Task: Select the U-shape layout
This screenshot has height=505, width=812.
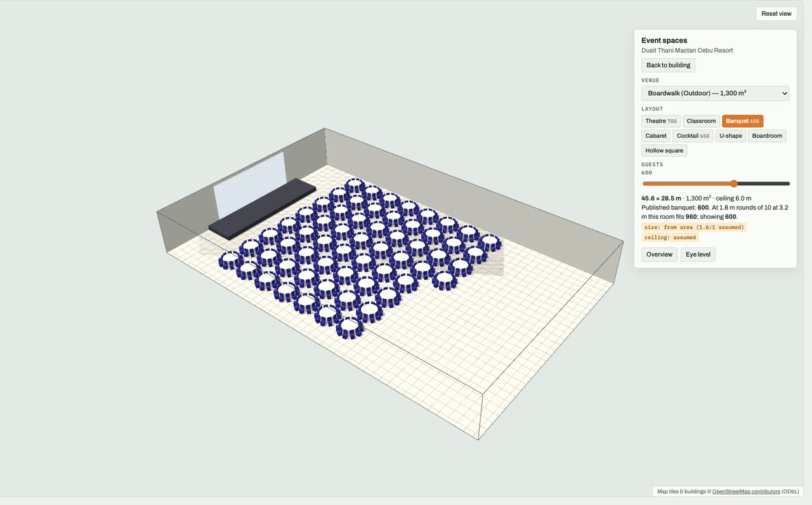Action: tap(731, 136)
